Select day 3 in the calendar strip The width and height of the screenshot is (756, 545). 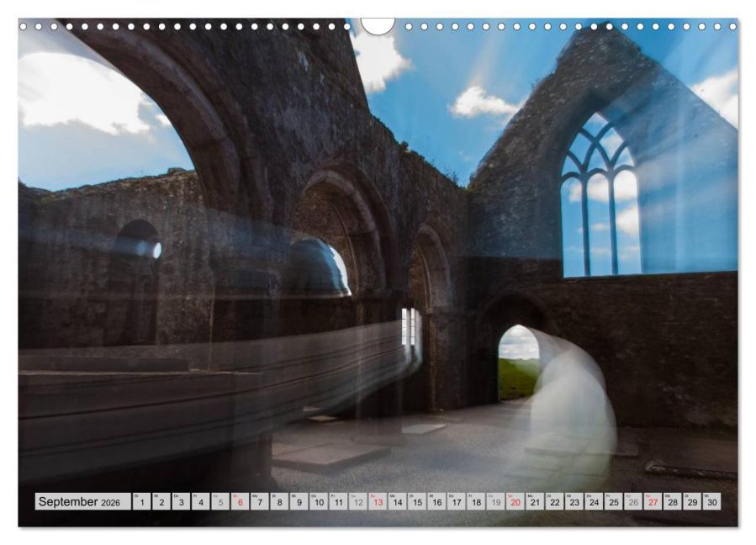point(181,502)
